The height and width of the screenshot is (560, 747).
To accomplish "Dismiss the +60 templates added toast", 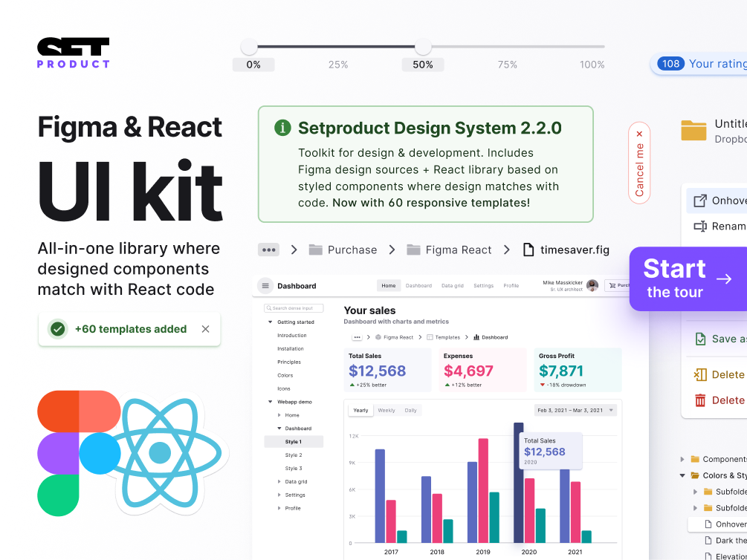I will click(205, 329).
